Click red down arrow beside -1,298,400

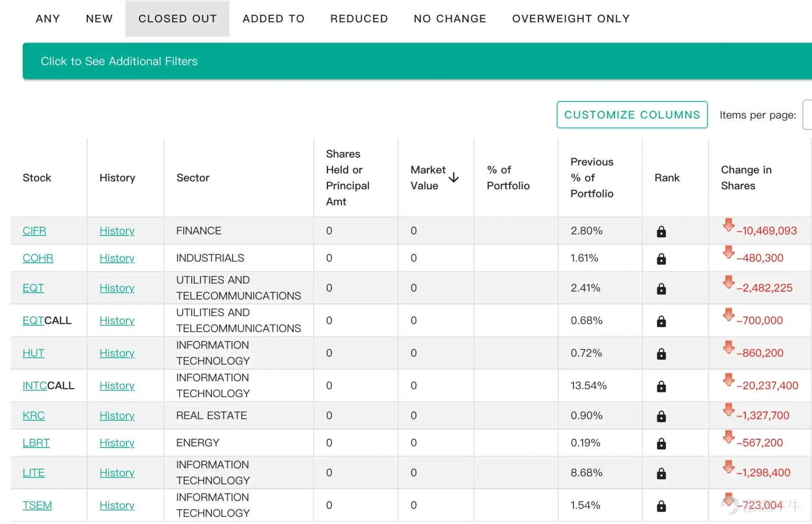[728, 467]
